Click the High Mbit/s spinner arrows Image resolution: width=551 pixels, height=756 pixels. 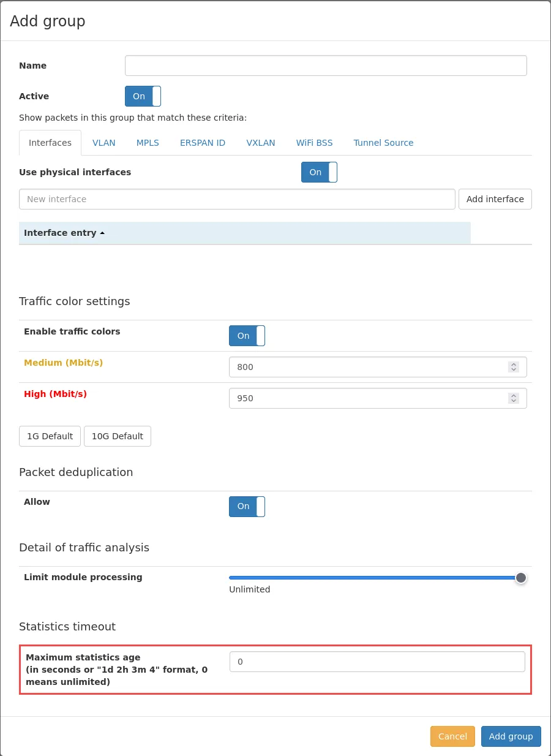pos(513,398)
